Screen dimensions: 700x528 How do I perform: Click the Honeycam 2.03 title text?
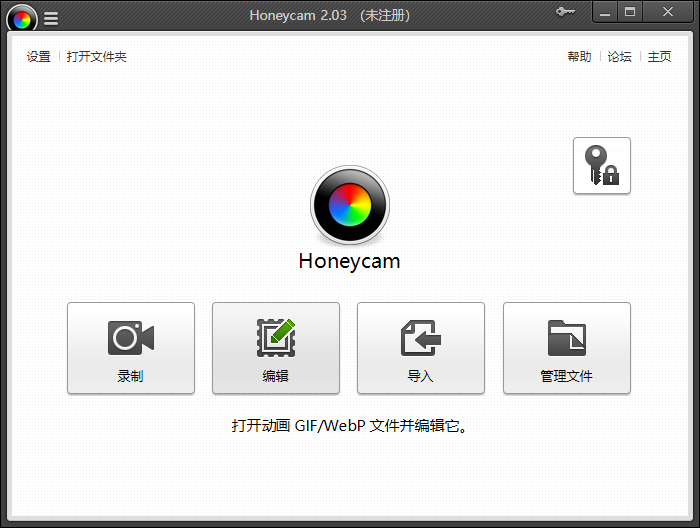tap(329, 15)
